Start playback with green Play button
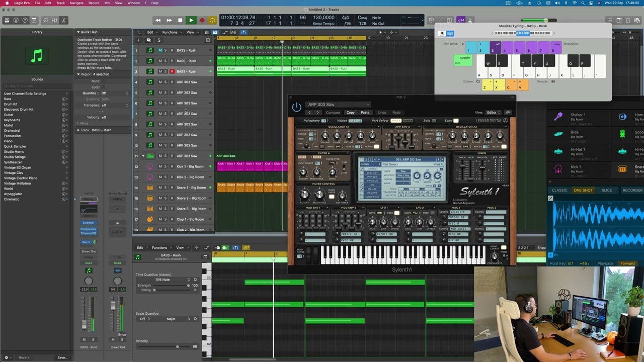Screen dimensions: 644x362 point(191,21)
